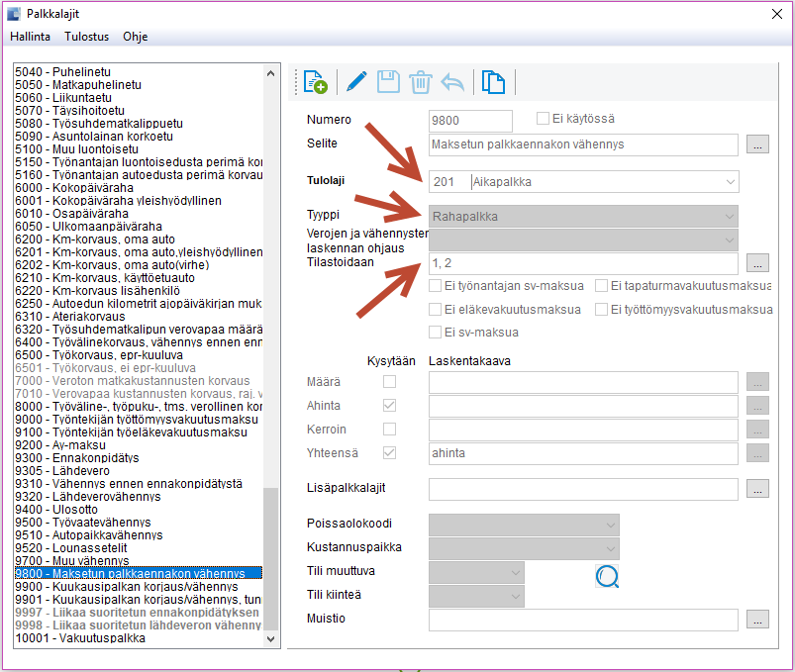Select 6310 - Ateriakorvaus in the list
The height and width of the screenshot is (672, 795).
click(x=139, y=317)
